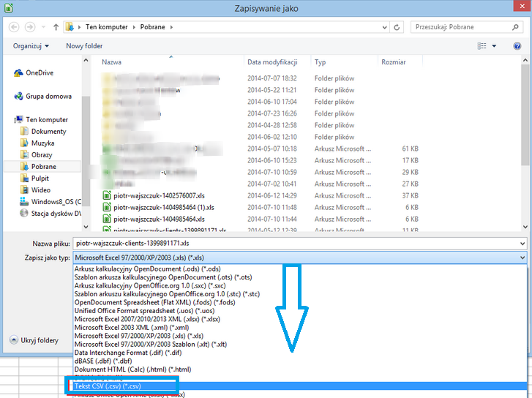Click the Back navigation arrow

(x=14, y=27)
